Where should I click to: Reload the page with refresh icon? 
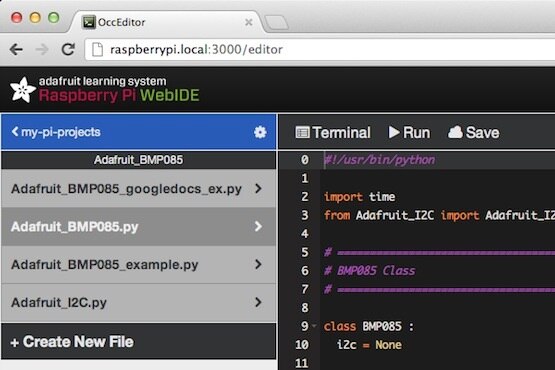click(68, 49)
